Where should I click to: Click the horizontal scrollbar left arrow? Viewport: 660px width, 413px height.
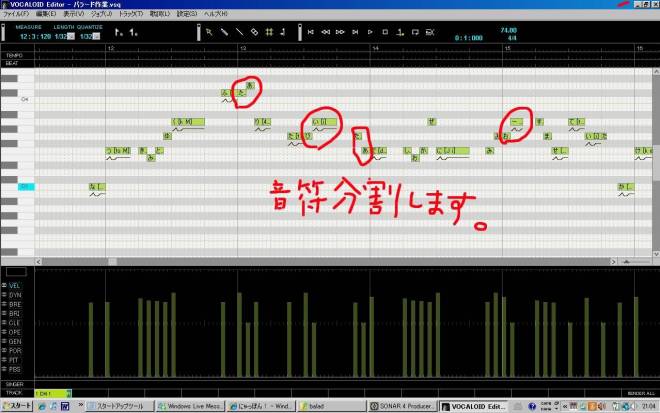click(38, 262)
